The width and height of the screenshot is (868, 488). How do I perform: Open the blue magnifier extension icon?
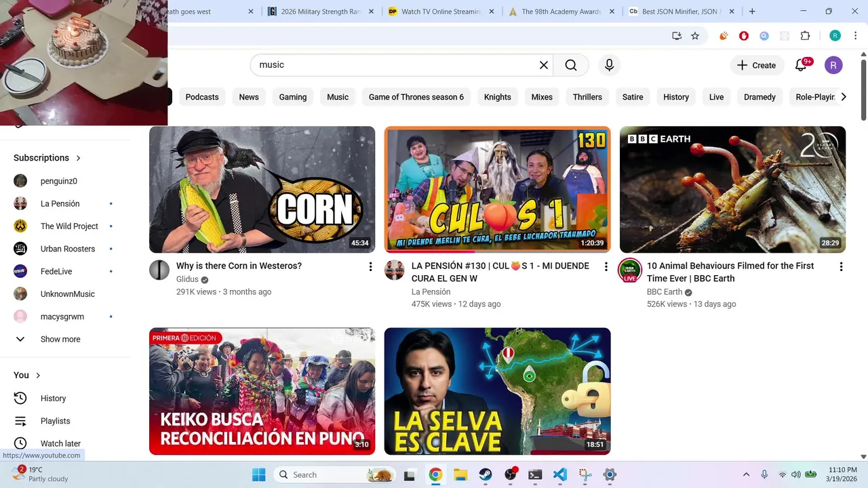point(764,36)
